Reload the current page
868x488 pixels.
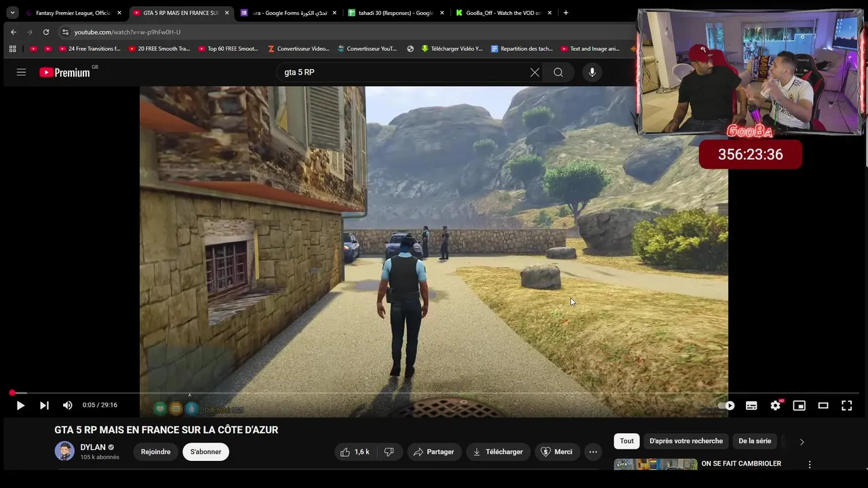coord(45,32)
